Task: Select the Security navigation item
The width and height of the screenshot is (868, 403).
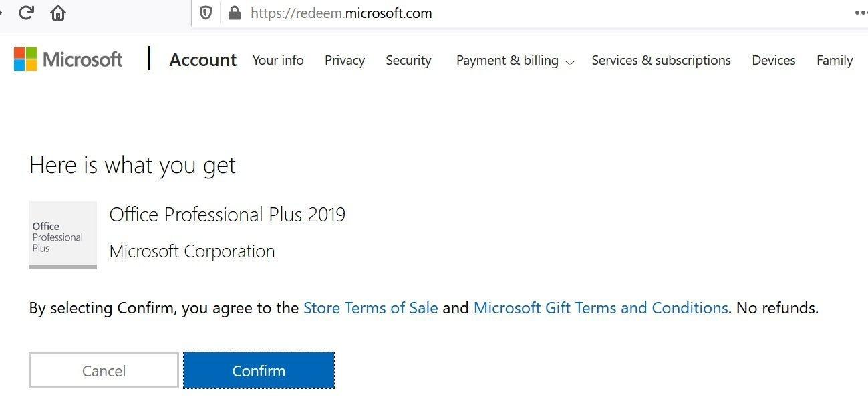Action: (408, 60)
